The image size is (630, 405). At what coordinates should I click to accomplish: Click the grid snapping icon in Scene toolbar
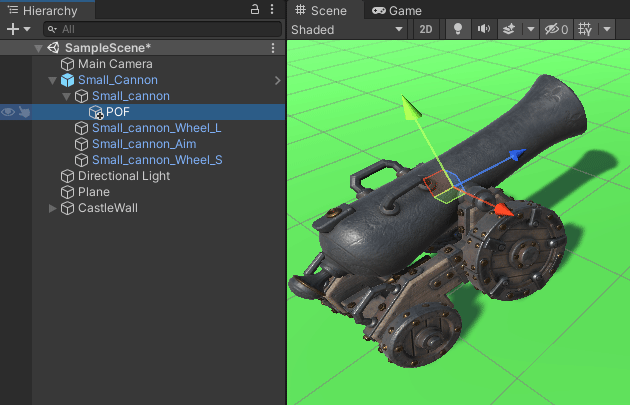[x=586, y=29]
